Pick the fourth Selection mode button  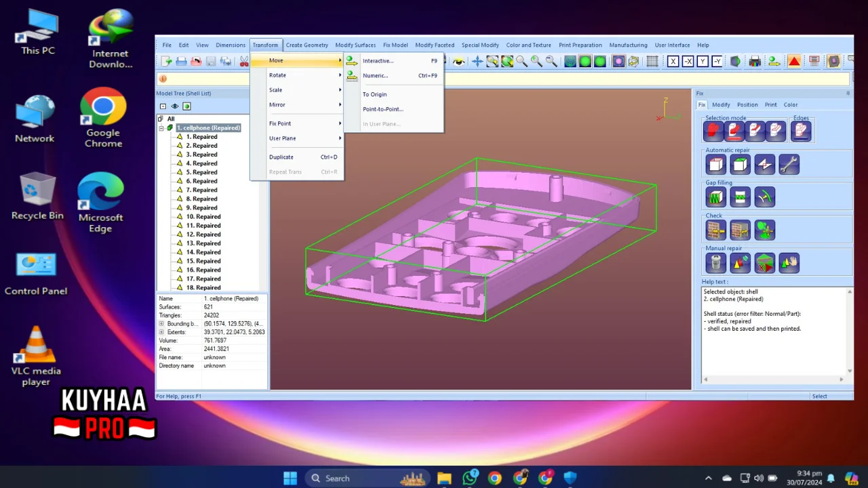point(776,131)
